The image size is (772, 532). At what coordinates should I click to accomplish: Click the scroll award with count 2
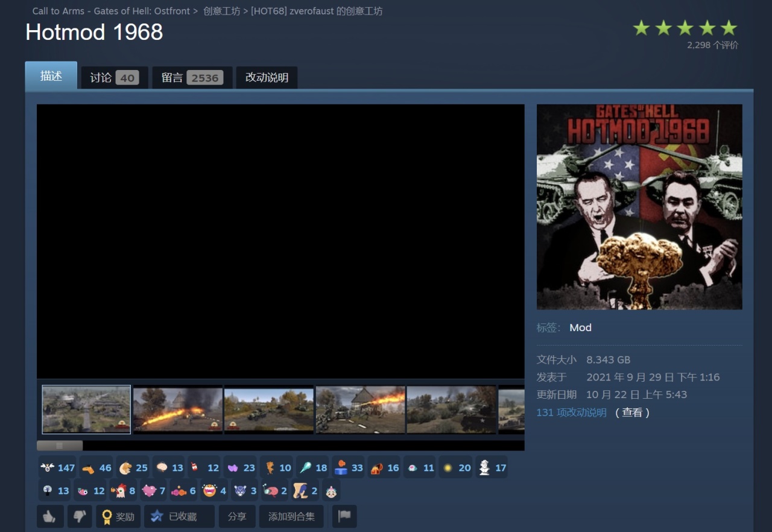pos(306,491)
